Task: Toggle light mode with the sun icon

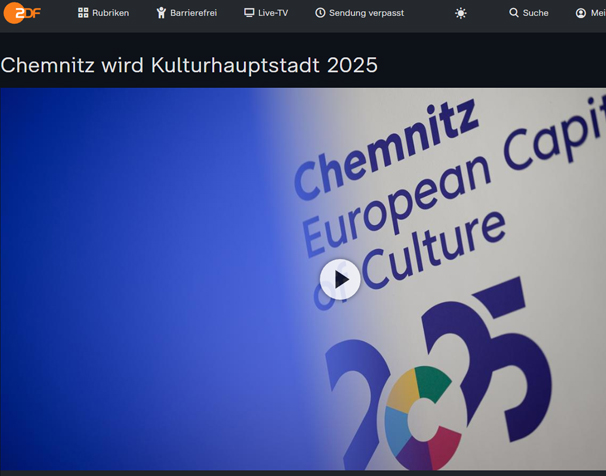Action: coord(460,13)
